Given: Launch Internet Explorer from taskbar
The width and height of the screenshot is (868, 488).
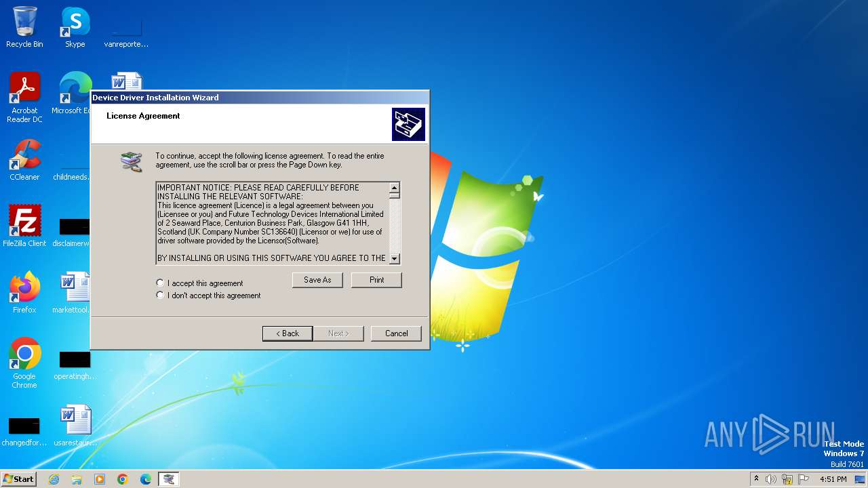Looking at the screenshot, I should 54,479.
